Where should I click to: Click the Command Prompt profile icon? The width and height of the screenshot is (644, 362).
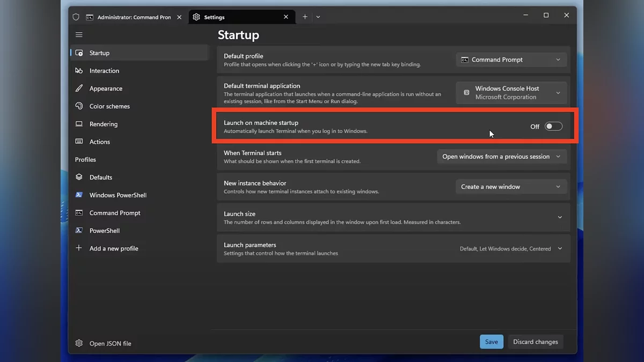pyautogui.click(x=79, y=213)
